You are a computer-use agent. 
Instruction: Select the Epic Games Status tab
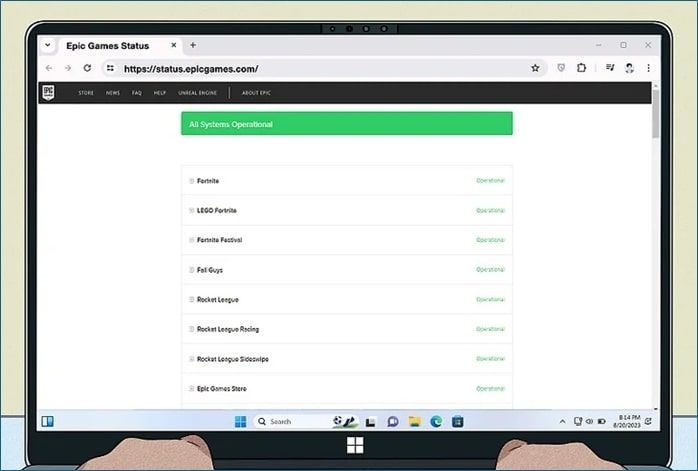click(107, 45)
